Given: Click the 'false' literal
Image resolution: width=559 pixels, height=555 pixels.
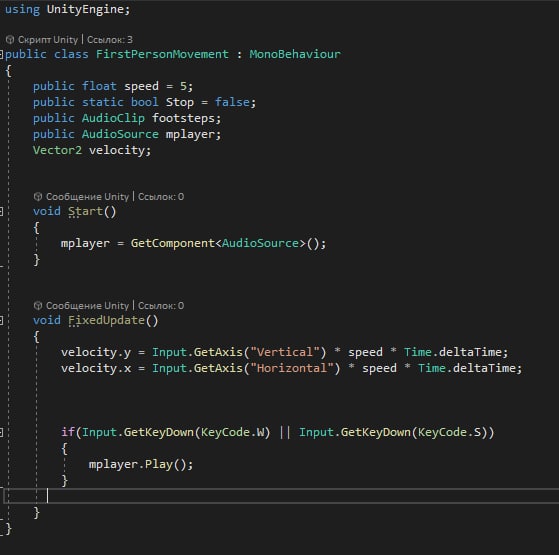Looking at the screenshot, I should point(232,102).
